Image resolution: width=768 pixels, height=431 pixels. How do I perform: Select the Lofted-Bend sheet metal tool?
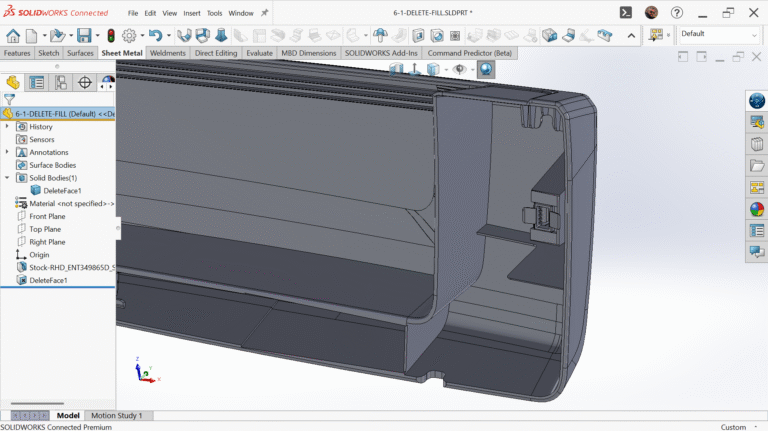coord(221,35)
